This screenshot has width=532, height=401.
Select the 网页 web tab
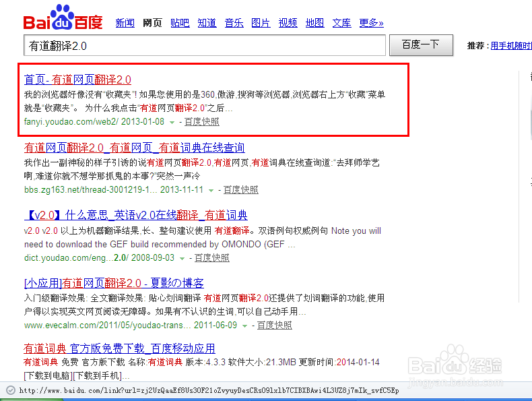[152, 23]
